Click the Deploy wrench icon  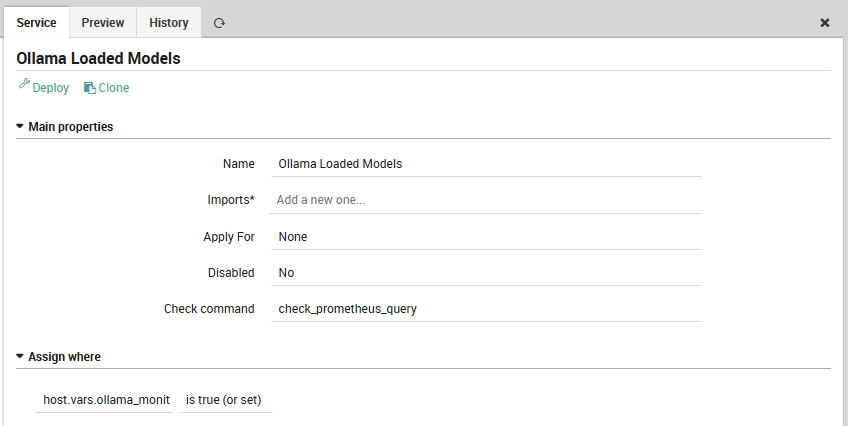pos(25,87)
